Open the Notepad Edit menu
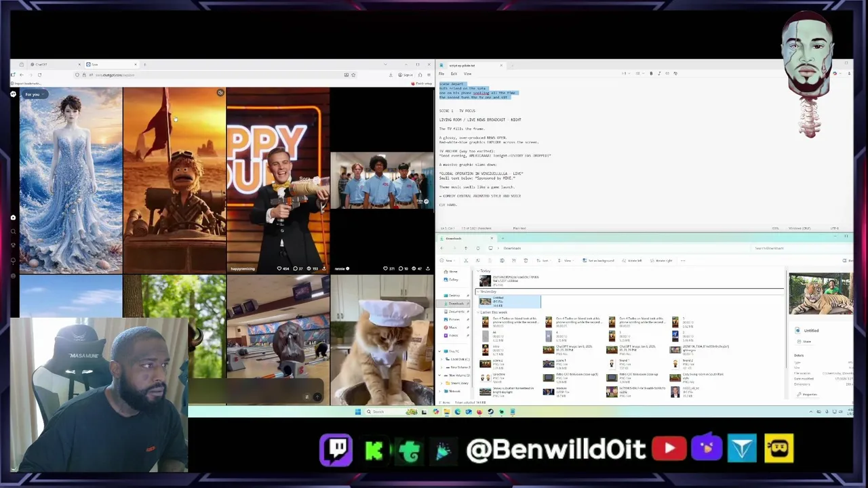The width and height of the screenshot is (868, 488). [454, 73]
